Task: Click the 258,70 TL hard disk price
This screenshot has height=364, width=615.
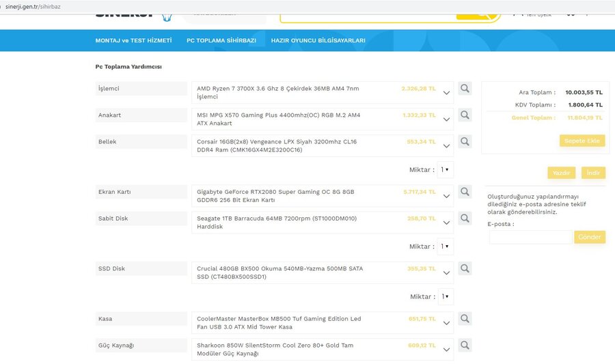Action: 421,219
